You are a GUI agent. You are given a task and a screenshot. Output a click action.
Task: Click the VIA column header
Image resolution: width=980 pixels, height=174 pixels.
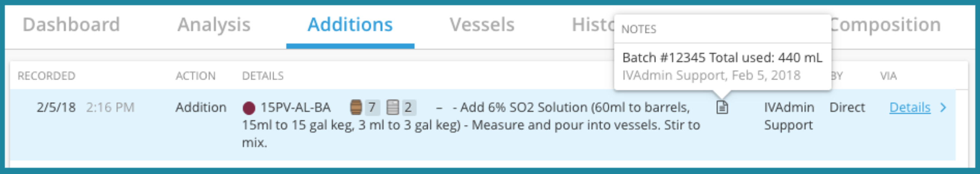click(888, 76)
